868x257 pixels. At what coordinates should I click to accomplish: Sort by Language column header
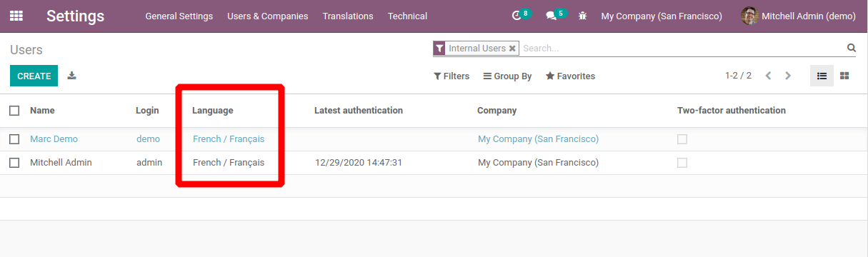(213, 111)
